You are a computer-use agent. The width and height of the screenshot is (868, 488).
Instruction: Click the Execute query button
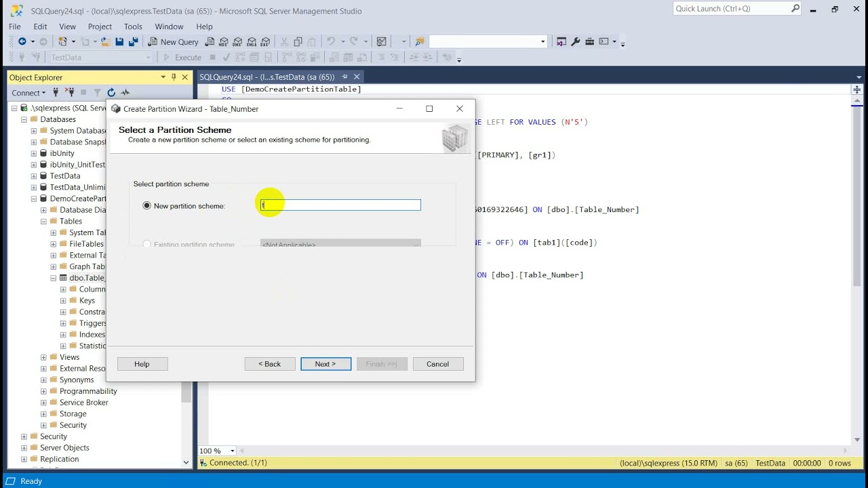(182, 58)
